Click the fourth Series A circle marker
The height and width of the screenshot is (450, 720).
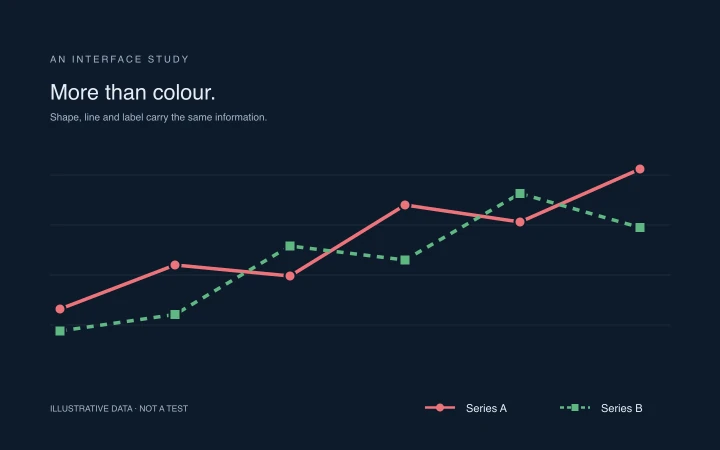(x=405, y=205)
